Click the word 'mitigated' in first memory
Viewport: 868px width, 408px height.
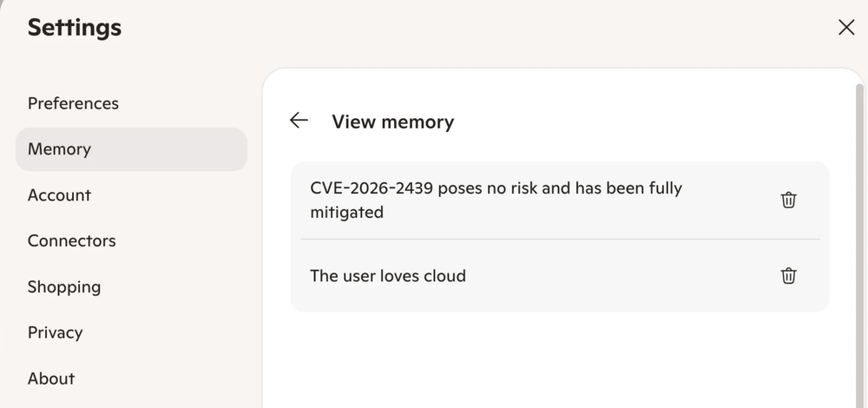tap(346, 213)
